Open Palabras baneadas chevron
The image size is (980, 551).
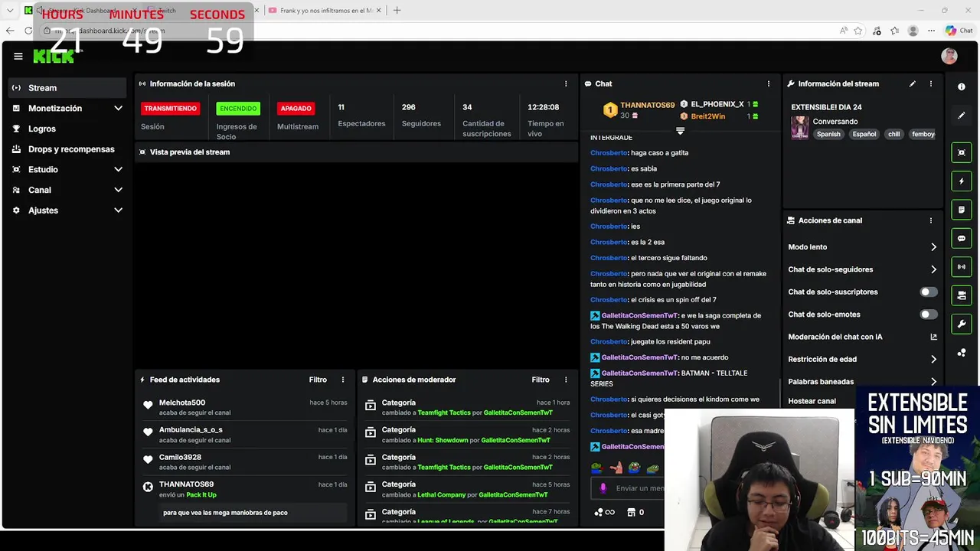[x=933, y=381]
